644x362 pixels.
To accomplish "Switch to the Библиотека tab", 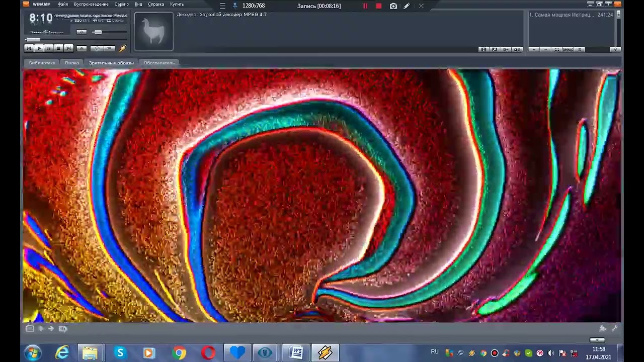I will [42, 63].
